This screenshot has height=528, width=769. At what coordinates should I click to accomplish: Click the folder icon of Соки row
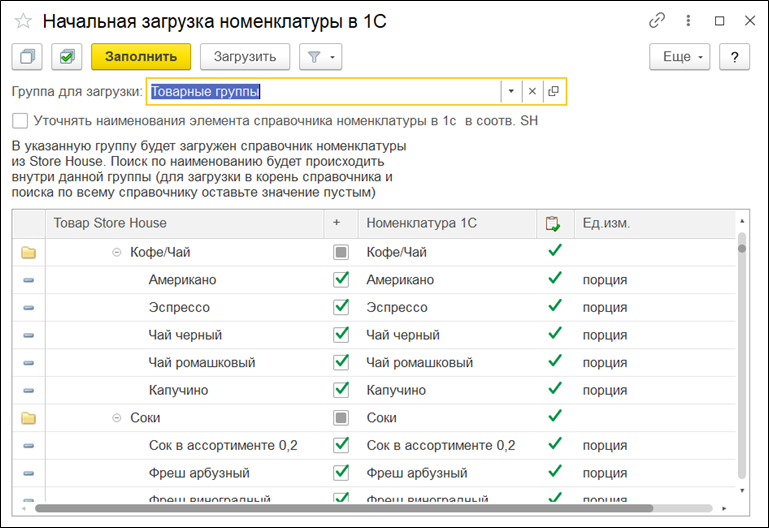click(28, 418)
